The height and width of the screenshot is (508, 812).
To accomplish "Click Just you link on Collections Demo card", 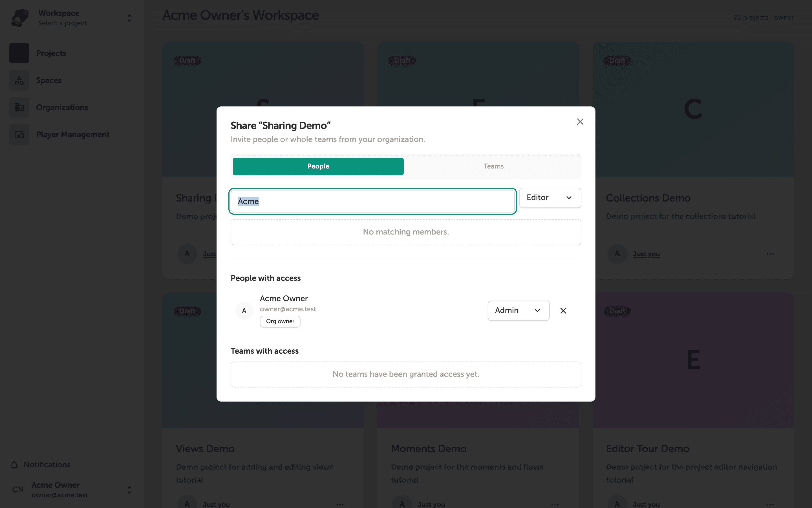I will (x=646, y=254).
